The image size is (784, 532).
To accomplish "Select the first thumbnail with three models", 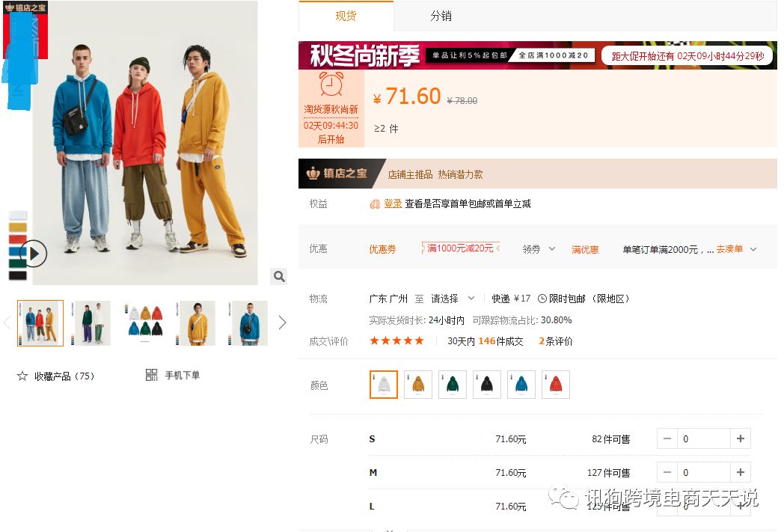I will pyautogui.click(x=40, y=323).
